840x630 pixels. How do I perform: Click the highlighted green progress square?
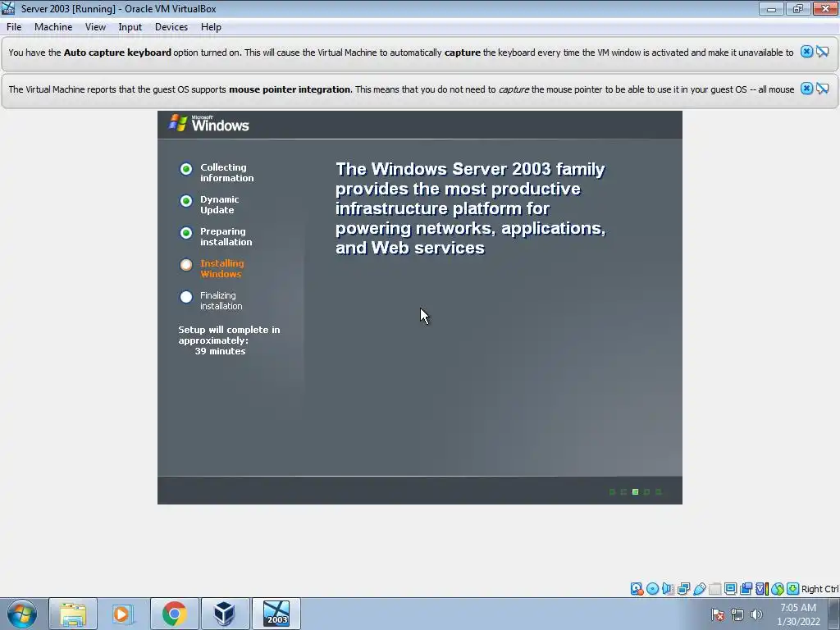(636, 492)
